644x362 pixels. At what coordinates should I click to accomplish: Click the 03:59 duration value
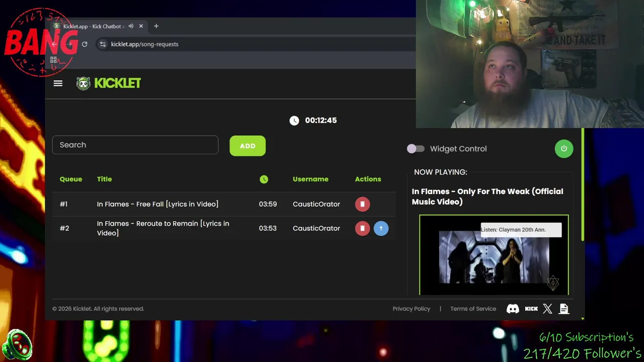tap(268, 204)
